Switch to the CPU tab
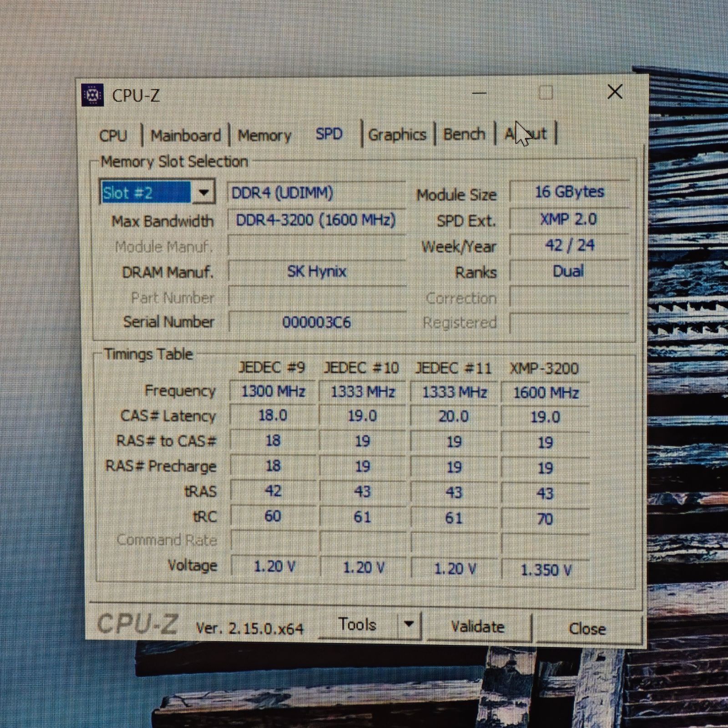The height and width of the screenshot is (728, 728). (x=114, y=134)
